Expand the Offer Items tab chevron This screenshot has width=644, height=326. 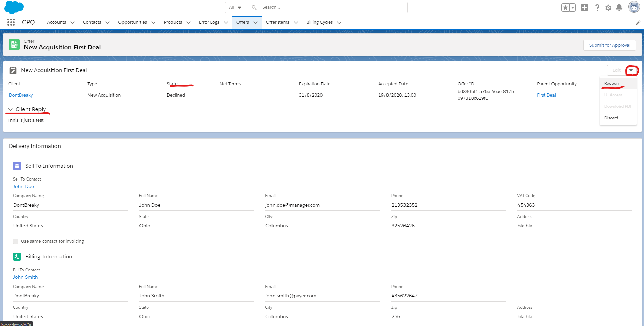coord(296,23)
